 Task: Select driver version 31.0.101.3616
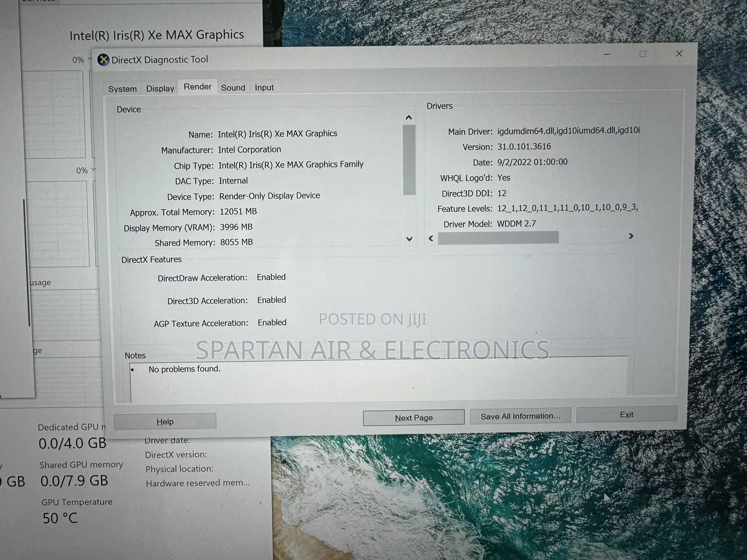point(524,147)
